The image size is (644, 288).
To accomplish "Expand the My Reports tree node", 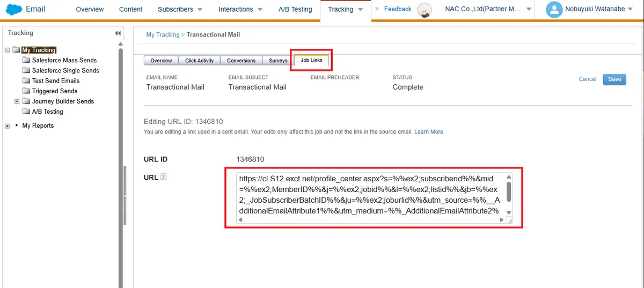I will [x=7, y=126].
